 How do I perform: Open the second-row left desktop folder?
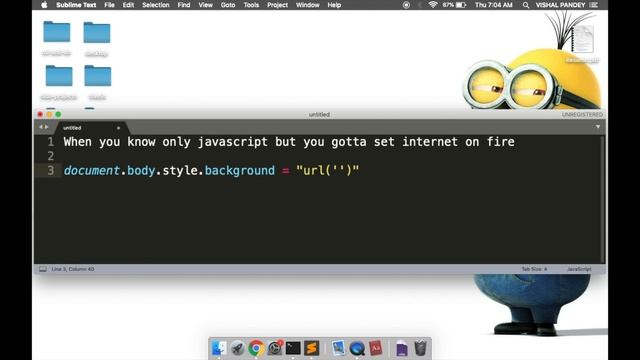click(59, 76)
